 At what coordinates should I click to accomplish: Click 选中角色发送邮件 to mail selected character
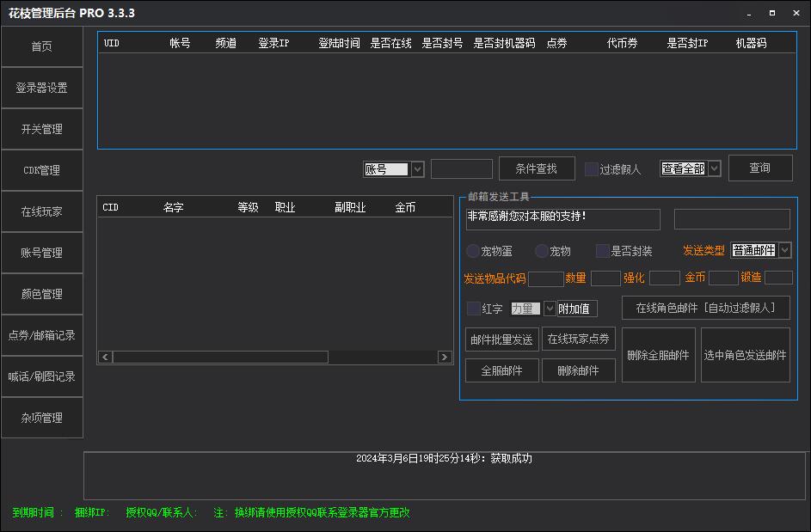pyautogui.click(x=746, y=354)
